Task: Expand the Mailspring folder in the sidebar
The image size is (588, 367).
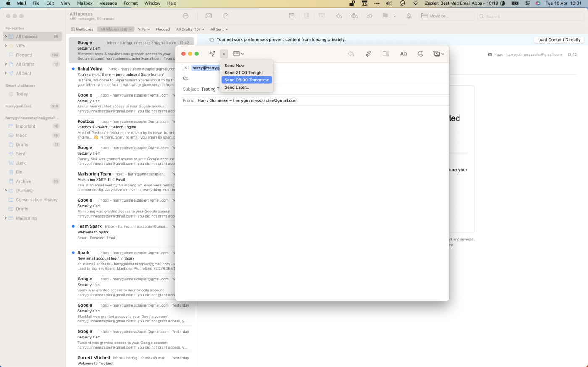Action: (5, 218)
